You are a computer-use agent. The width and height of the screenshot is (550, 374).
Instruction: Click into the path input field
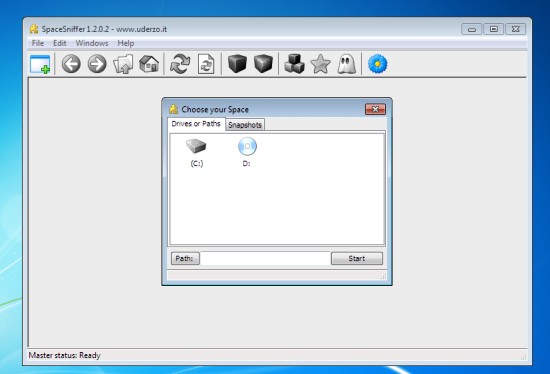point(265,259)
